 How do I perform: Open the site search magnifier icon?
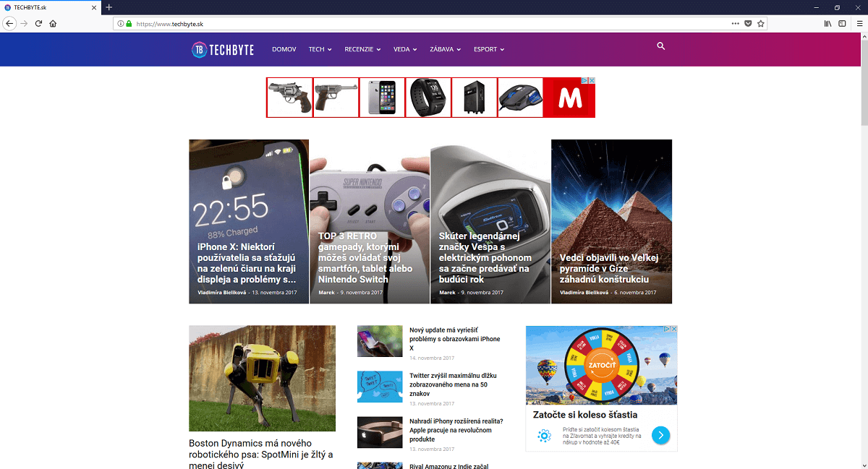tap(660, 46)
